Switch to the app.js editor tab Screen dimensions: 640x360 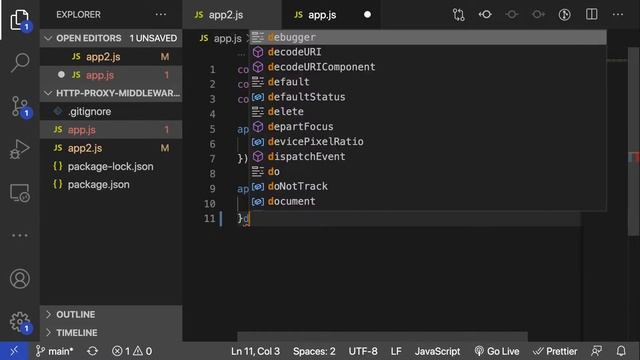[331, 15]
